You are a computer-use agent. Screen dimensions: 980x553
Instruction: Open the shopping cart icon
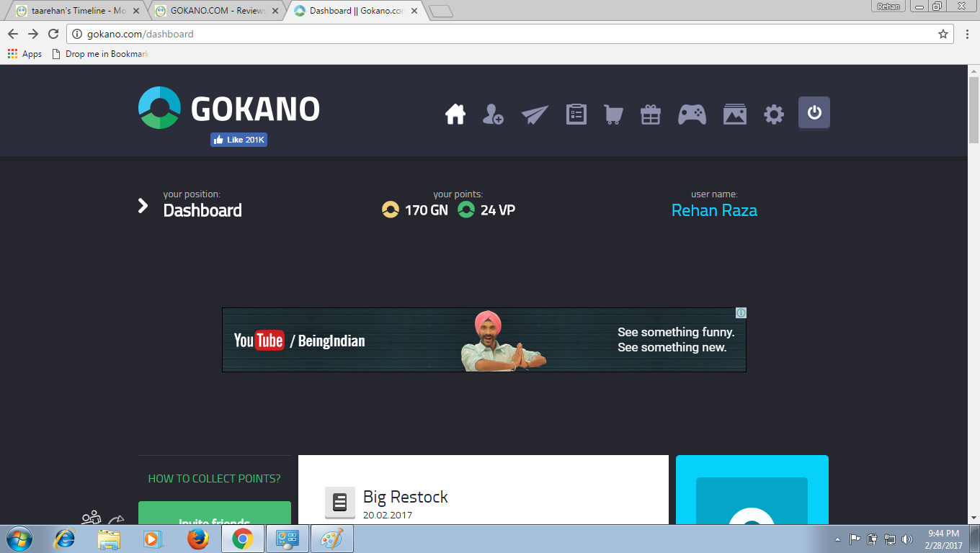[x=613, y=114]
